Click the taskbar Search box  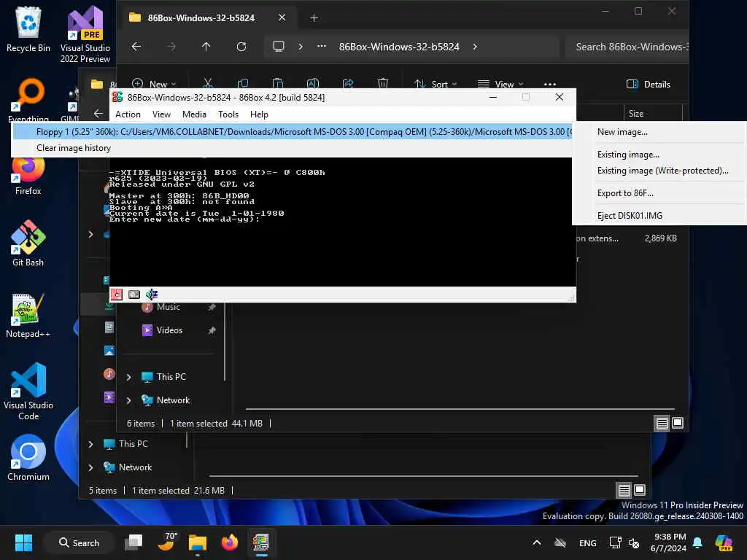79,542
